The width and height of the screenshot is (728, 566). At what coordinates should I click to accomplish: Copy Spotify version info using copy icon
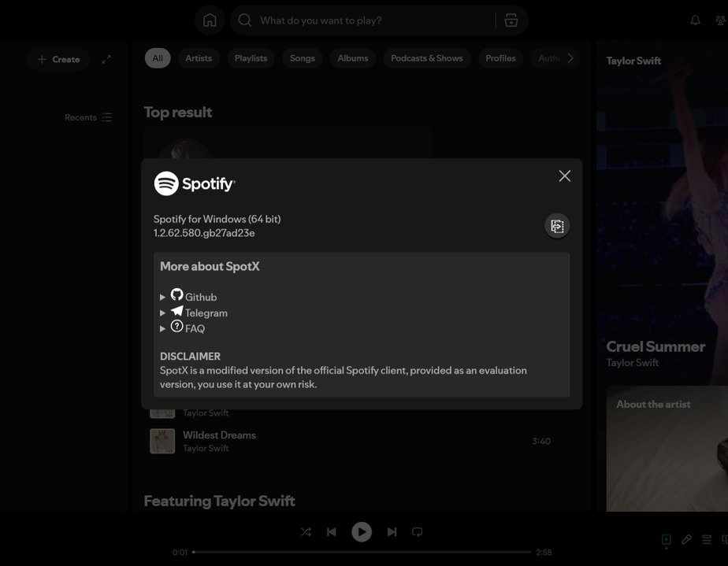(x=557, y=226)
